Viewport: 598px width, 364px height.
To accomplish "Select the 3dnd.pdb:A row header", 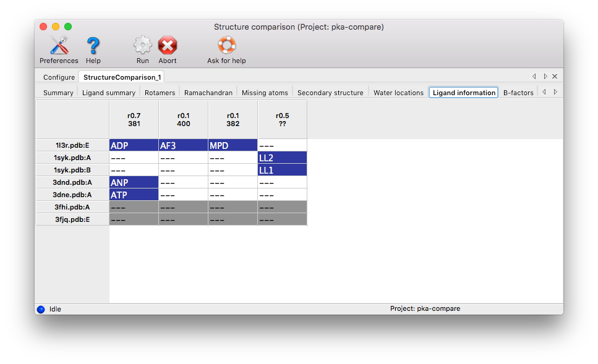I will (73, 182).
